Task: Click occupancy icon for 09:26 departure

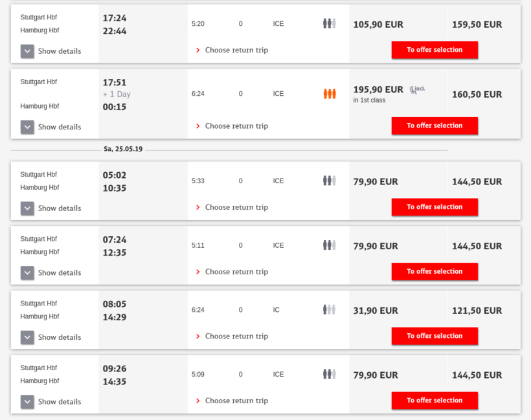Action: pos(330,374)
